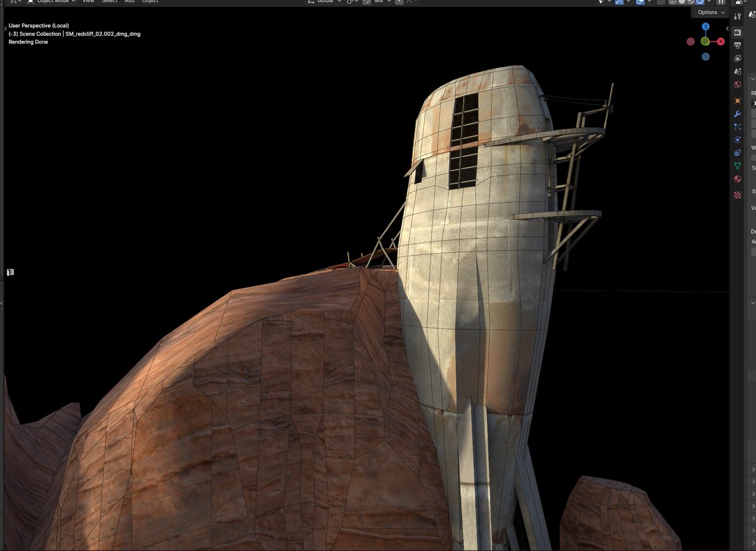Open the World properties tab

pos(738,84)
